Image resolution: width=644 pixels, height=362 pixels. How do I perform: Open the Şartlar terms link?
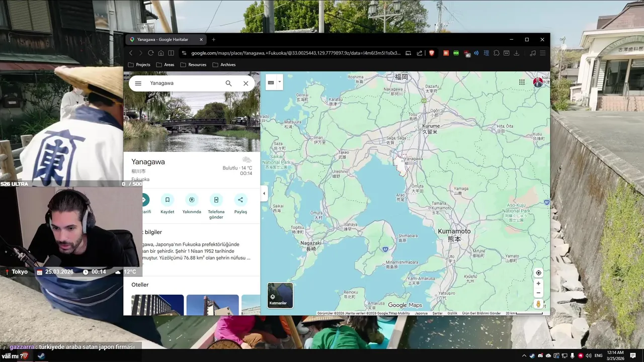(x=438, y=313)
